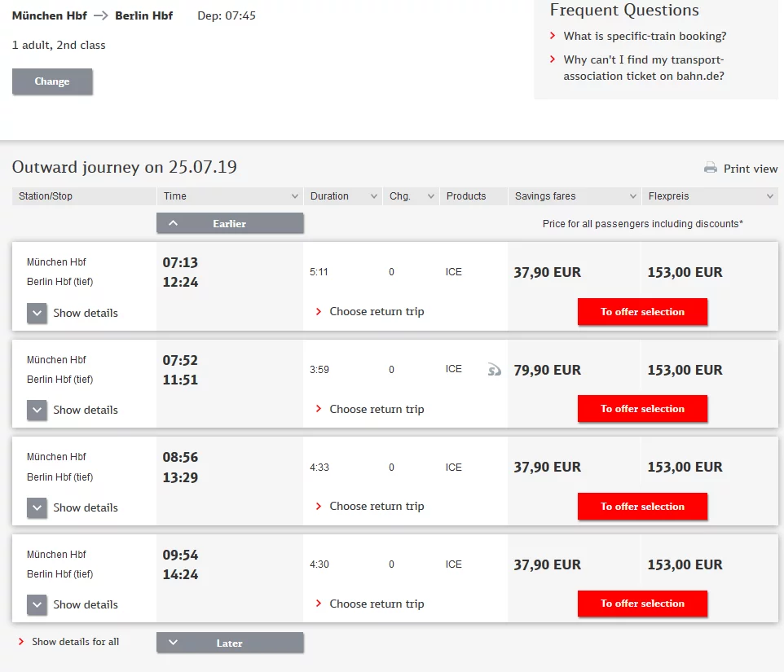The width and height of the screenshot is (784, 672).
Task: Go to offer selection for 07:13 train
Action: 642,312
